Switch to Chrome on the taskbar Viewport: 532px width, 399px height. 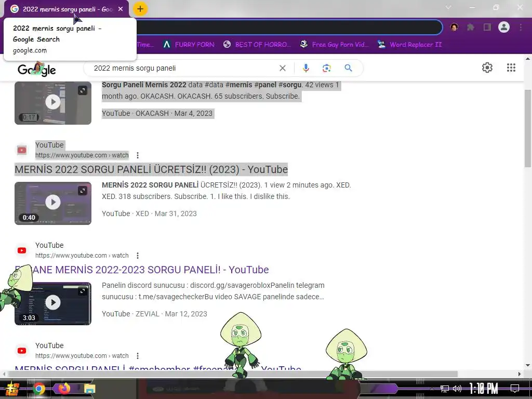point(38,389)
